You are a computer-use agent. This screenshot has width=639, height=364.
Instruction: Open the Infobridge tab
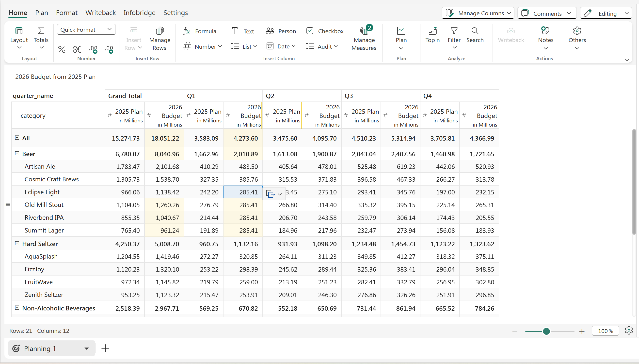click(x=139, y=13)
